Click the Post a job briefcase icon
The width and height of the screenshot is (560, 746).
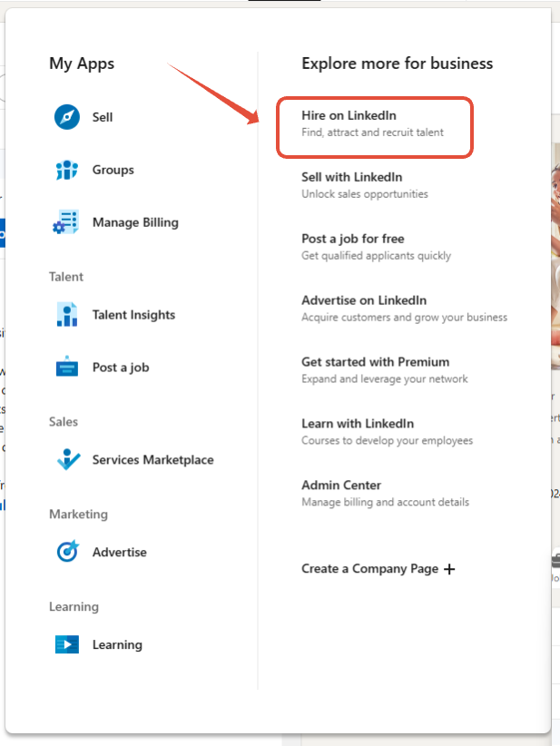(x=67, y=367)
